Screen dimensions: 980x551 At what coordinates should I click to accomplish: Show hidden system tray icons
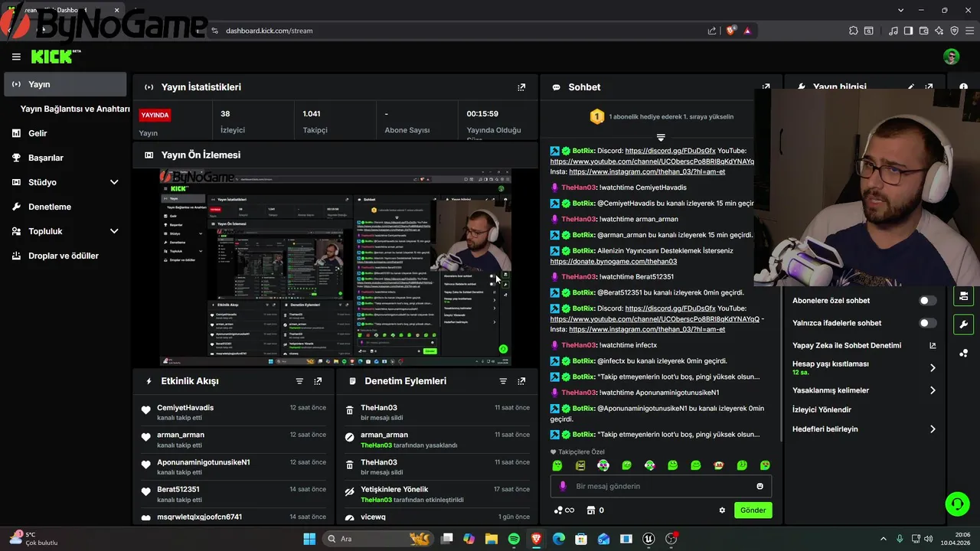coord(883,539)
